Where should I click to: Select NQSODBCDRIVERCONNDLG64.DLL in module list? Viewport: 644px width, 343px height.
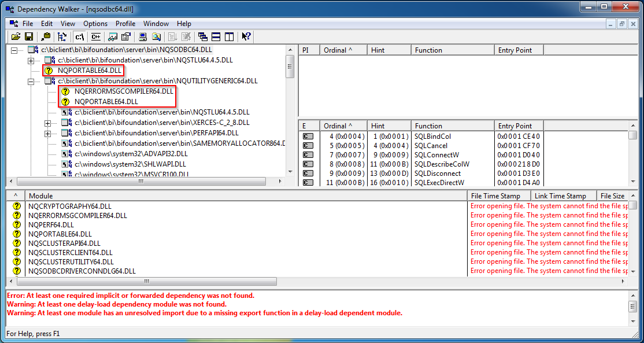82,271
